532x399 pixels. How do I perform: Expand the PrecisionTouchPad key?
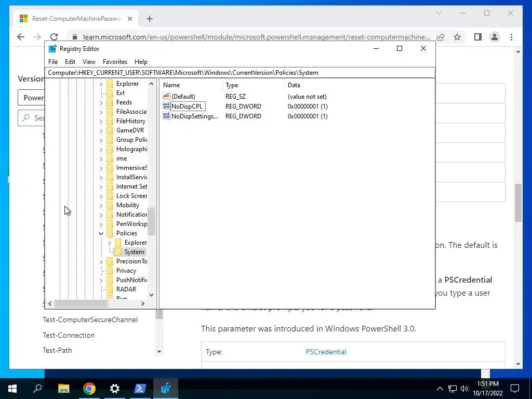coord(101,261)
